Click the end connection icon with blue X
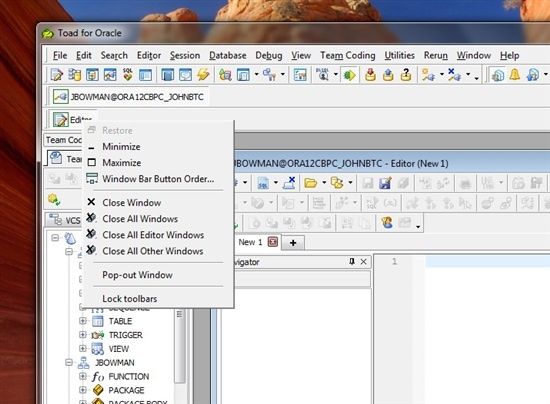Screen dimensions: 550x404 [x=454, y=75]
